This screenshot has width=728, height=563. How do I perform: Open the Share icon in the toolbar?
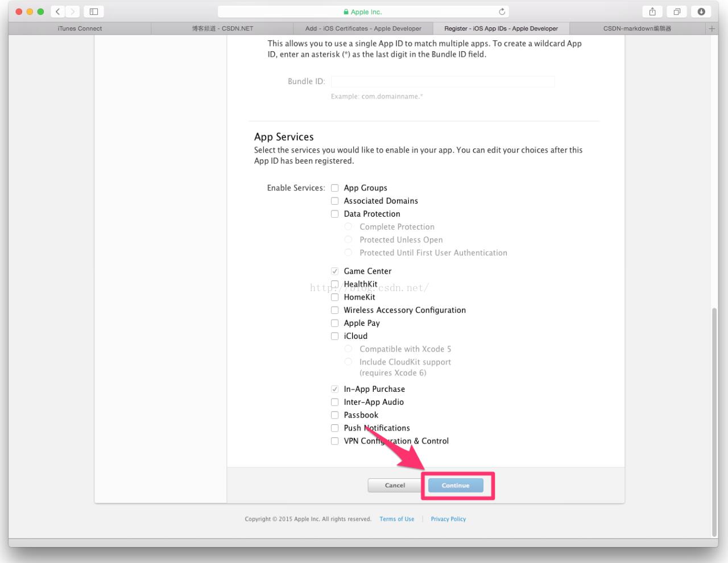pos(652,11)
